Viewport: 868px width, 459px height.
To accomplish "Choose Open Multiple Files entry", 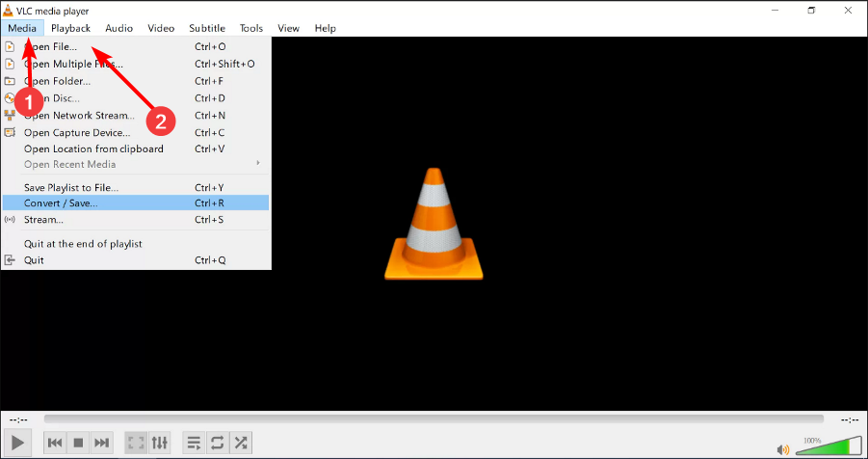I will [x=136, y=65].
